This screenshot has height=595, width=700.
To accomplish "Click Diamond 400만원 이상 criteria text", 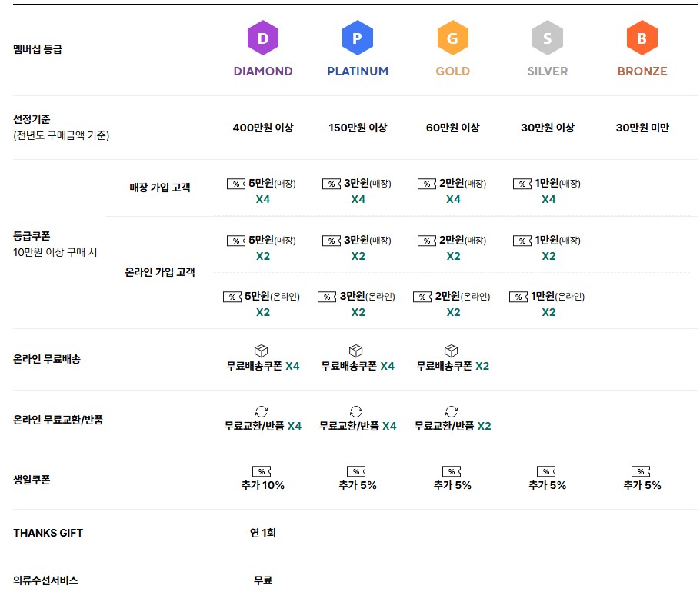I will coord(263,128).
